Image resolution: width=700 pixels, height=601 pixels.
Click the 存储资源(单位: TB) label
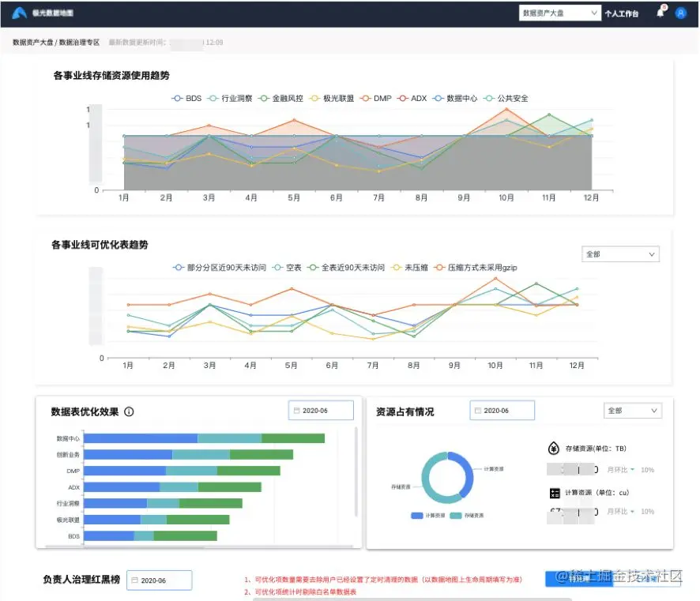tap(596, 449)
